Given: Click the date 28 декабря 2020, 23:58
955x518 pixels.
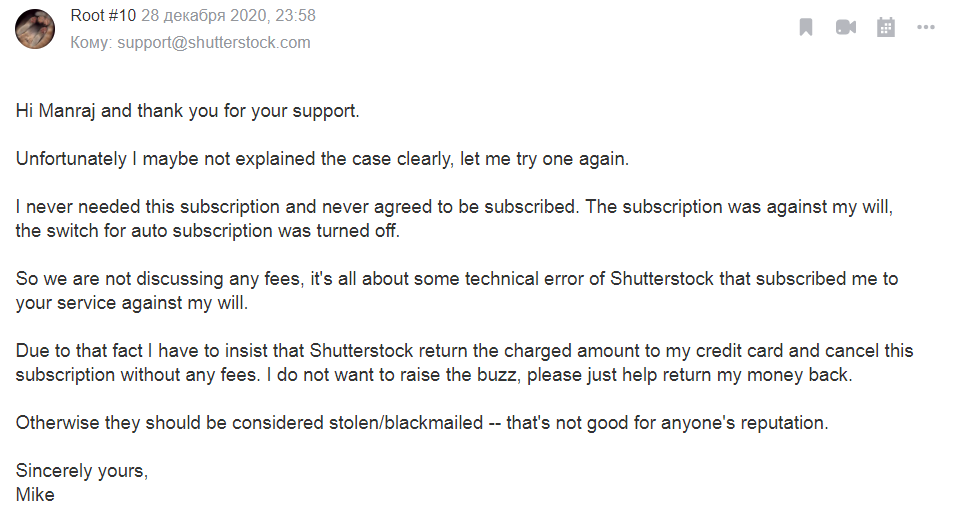Looking at the screenshot, I should (228, 15).
